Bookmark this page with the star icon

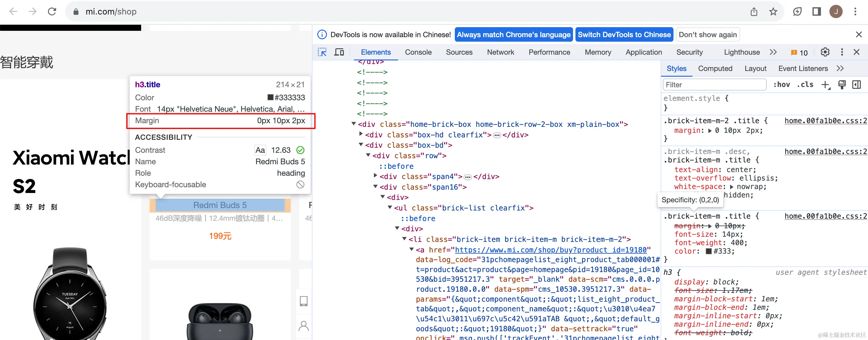tap(773, 12)
